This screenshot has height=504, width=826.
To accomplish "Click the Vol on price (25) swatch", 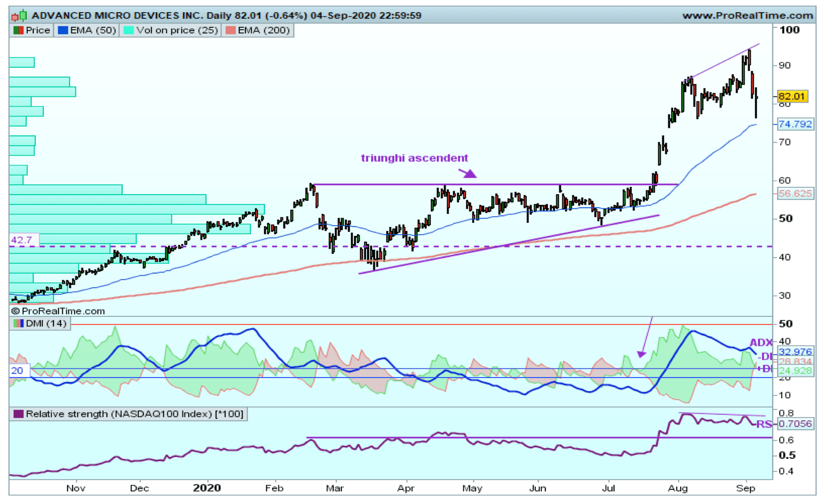I will click(128, 31).
